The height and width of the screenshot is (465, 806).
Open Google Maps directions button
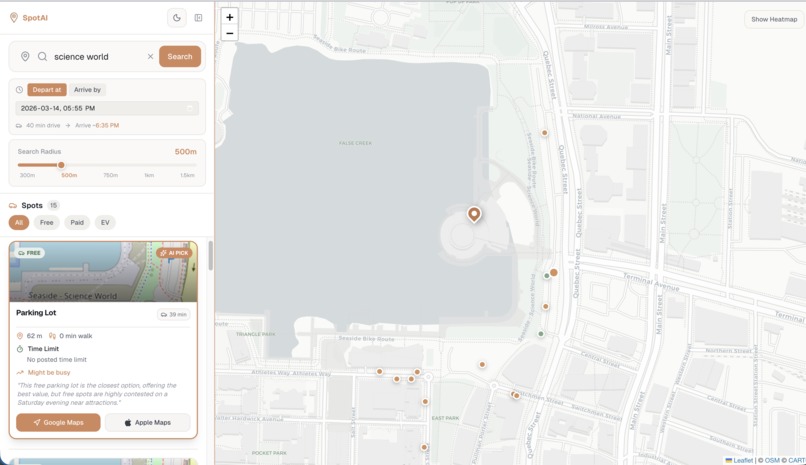coord(58,422)
